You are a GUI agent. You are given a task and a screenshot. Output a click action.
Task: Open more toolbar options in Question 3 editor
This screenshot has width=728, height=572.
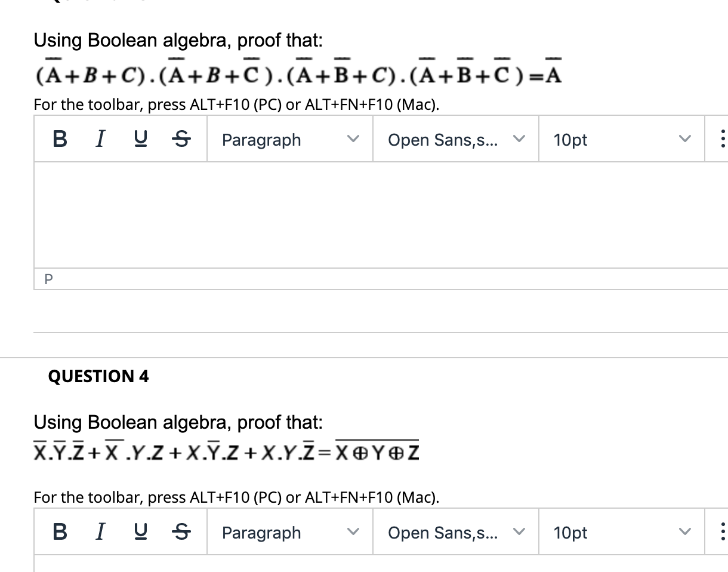tap(723, 139)
